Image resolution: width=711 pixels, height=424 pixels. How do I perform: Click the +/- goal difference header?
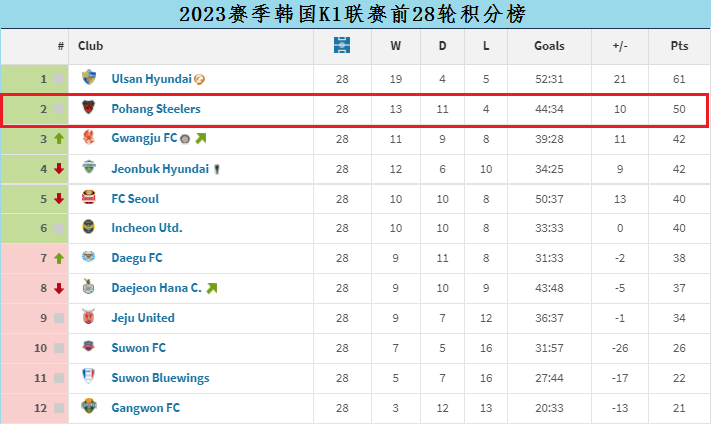(620, 46)
